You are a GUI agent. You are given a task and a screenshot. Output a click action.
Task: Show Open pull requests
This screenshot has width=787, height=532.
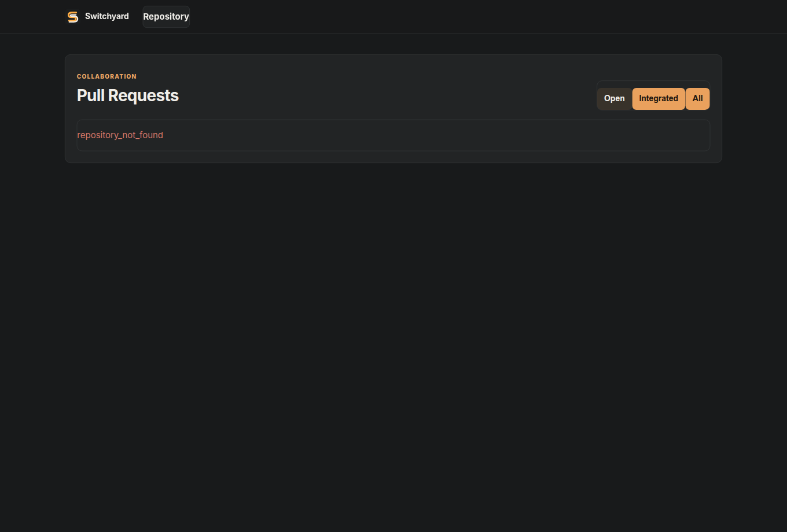pyautogui.click(x=615, y=99)
